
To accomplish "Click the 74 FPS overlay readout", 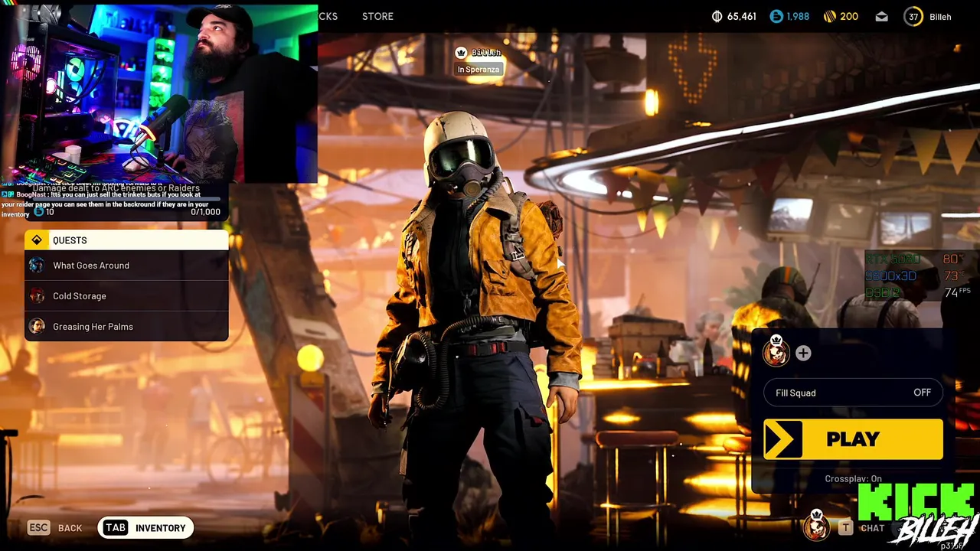I will click(x=957, y=292).
